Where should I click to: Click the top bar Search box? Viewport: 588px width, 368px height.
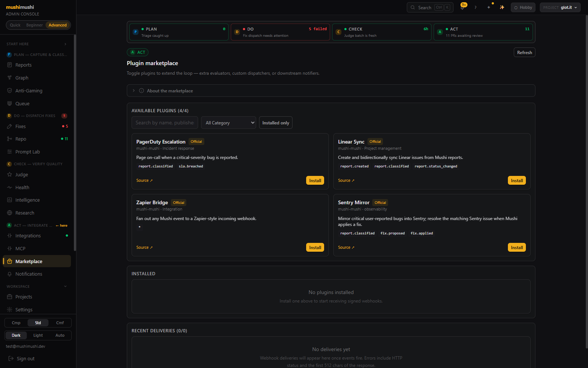[430, 7]
